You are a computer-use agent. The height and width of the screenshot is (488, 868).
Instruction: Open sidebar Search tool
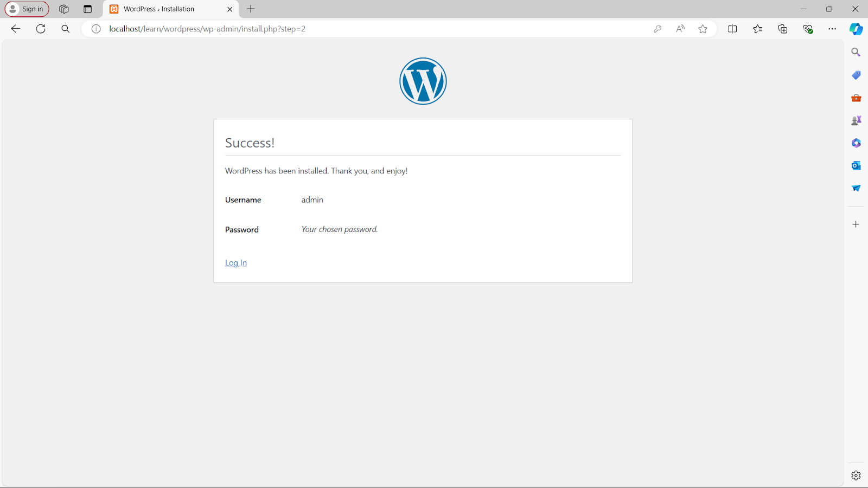[x=856, y=52]
